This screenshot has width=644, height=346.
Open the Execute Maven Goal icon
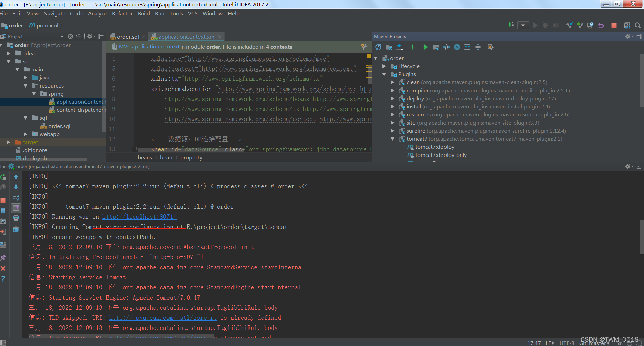pyautogui.click(x=436, y=47)
